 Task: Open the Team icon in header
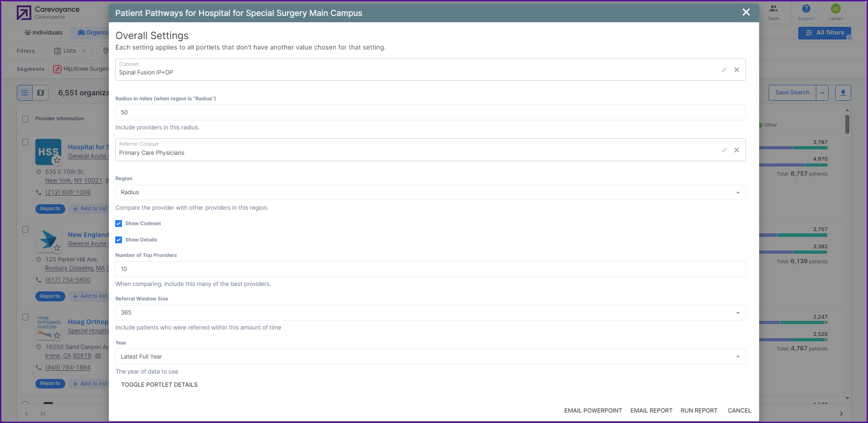774,12
